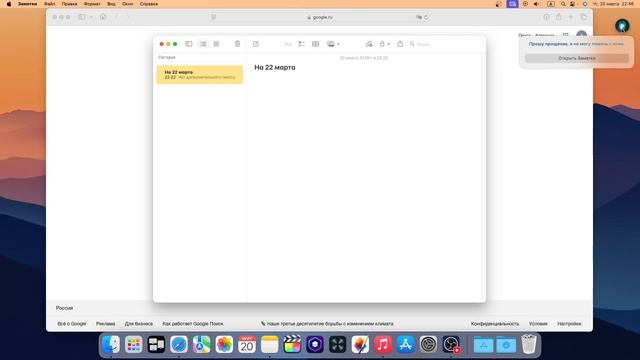Open App Store from the Dock

coord(405,344)
